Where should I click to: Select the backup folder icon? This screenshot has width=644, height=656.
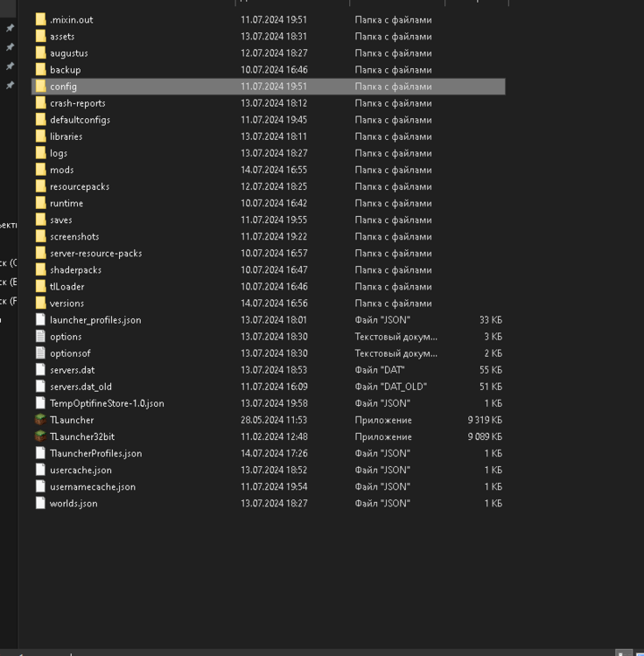pyautogui.click(x=40, y=70)
